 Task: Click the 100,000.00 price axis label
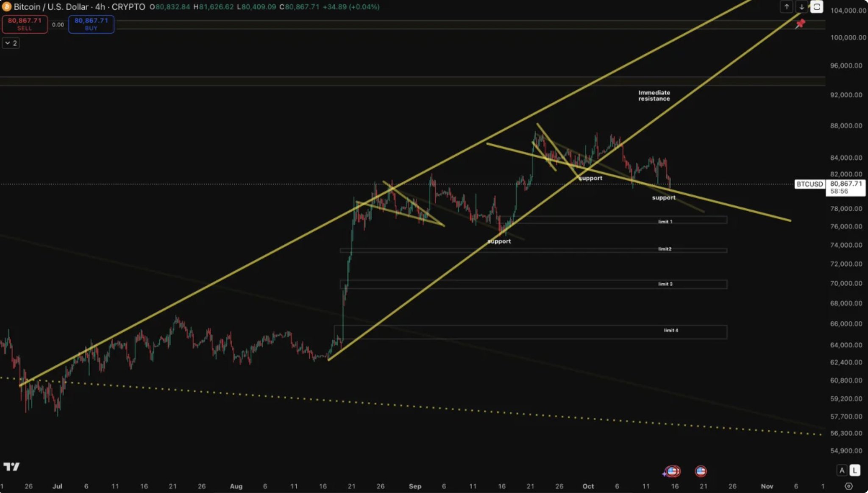pyautogui.click(x=848, y=37)
